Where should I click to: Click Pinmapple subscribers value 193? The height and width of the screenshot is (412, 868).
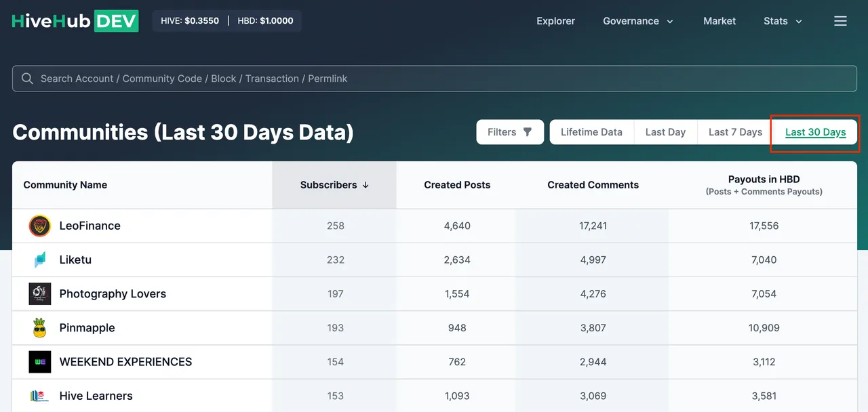tap(336, 327)
